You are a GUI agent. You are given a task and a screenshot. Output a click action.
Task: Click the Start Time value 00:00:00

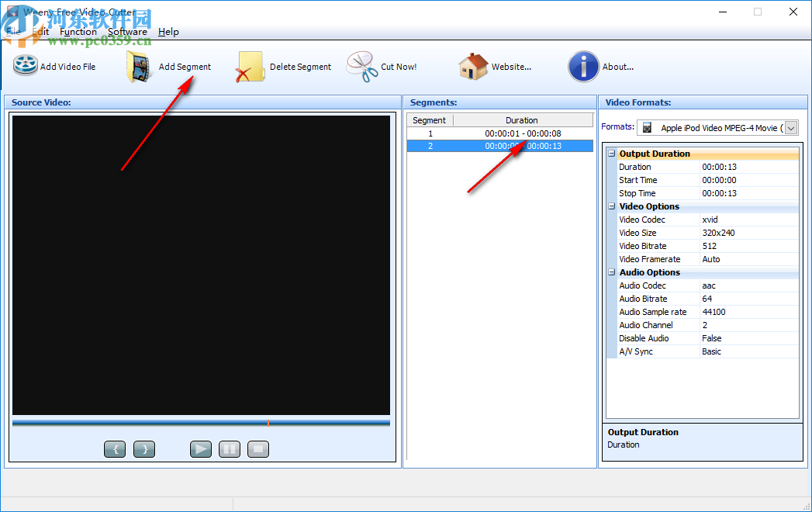(x=719, y=180)
